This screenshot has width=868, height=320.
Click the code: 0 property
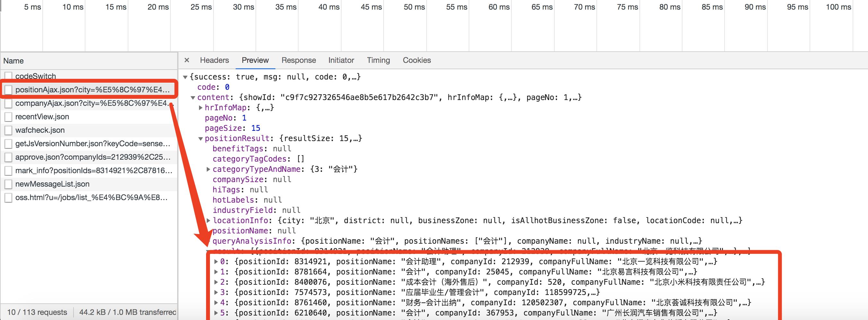point(213,87)
